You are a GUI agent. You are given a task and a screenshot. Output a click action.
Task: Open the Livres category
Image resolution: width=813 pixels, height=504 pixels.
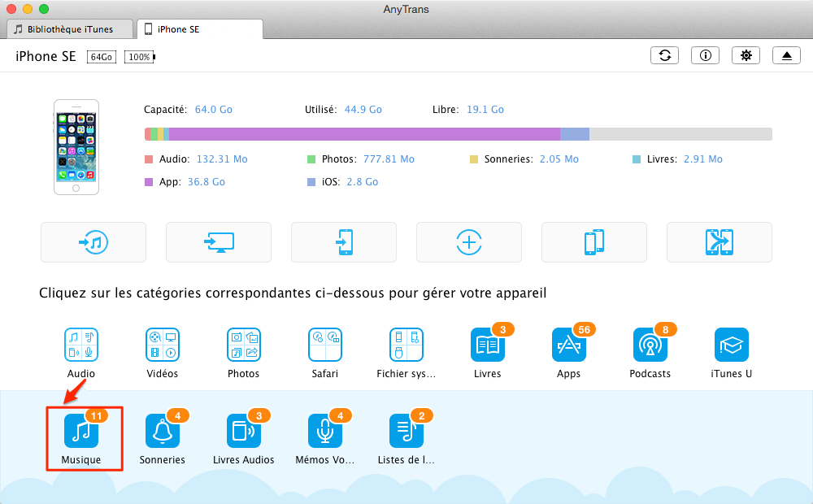click(x=488, y=345)
